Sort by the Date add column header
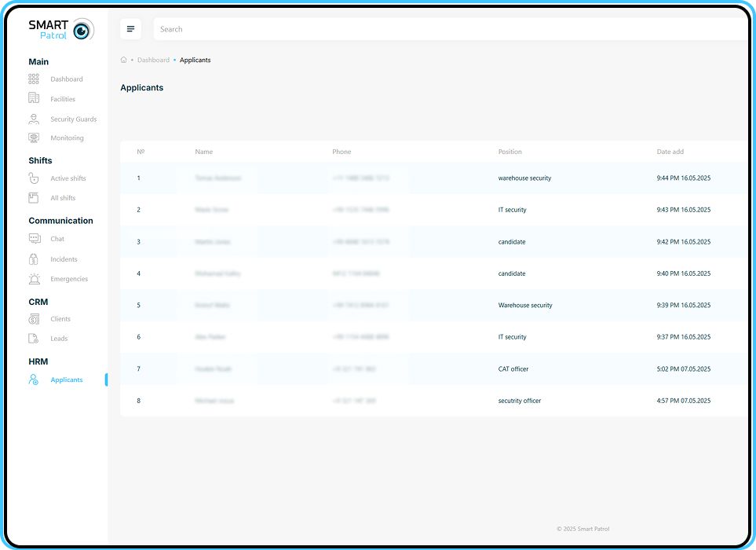Viewport: 756px width, 550px height. (670, 152)
